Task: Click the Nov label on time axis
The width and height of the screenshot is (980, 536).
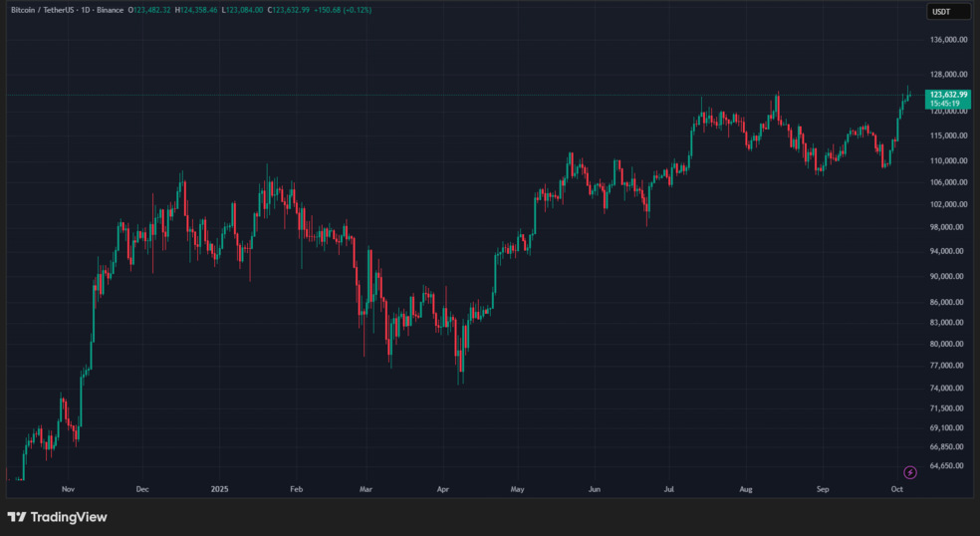Action: [x=68, y=490]
